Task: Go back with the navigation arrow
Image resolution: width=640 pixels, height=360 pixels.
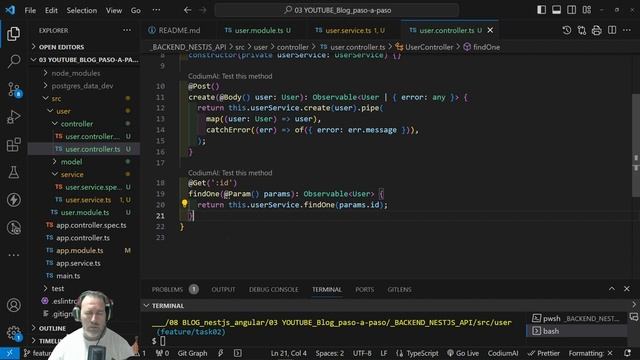Action: (187, 10)
